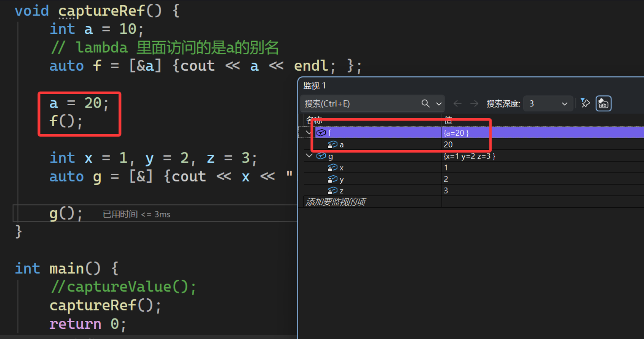Screen dimensions: 644x339
Task: Click the 'return 0;' line
Action: pyautogui.click(x=87, y=324)
